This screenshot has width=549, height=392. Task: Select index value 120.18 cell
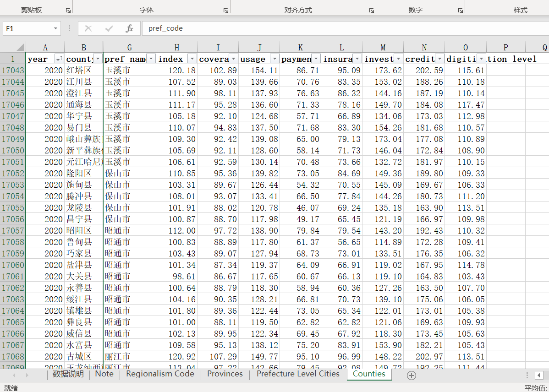[177, 71]
